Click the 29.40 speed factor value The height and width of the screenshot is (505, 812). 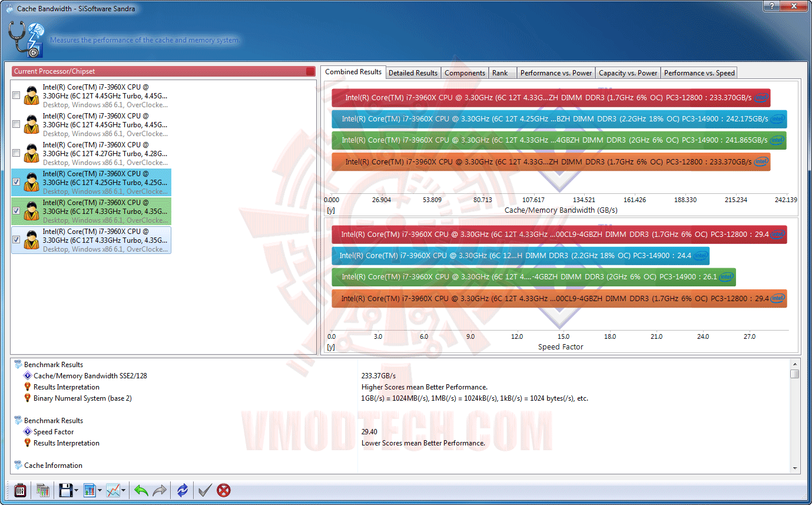tap(369, 431)
